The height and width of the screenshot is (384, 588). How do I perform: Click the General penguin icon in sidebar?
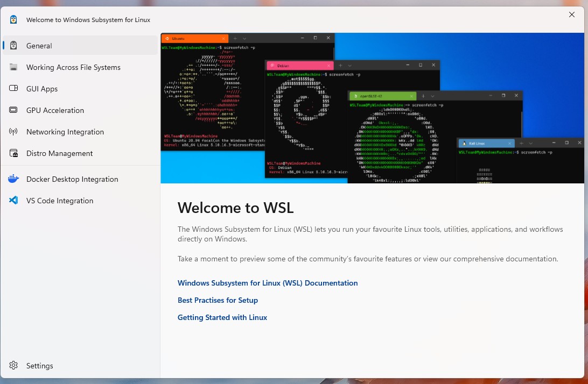click(x=14, y=46)
